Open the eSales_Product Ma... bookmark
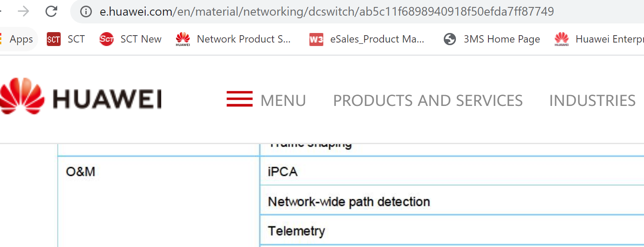Image resolution: width=644 pixels, height=247 pixels. (367, 39)
